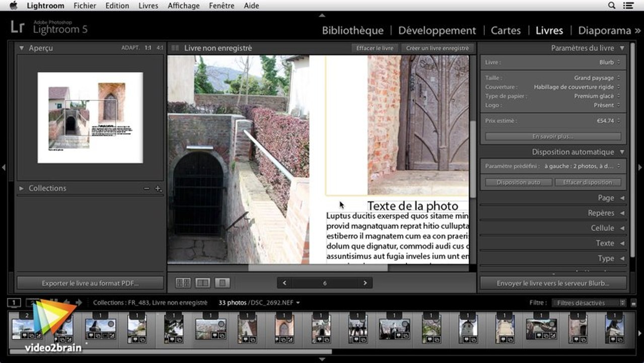Show more modules with the double-arrow icon
The width and height of the screenshot is (644, 363).
(x=638, y=31)
